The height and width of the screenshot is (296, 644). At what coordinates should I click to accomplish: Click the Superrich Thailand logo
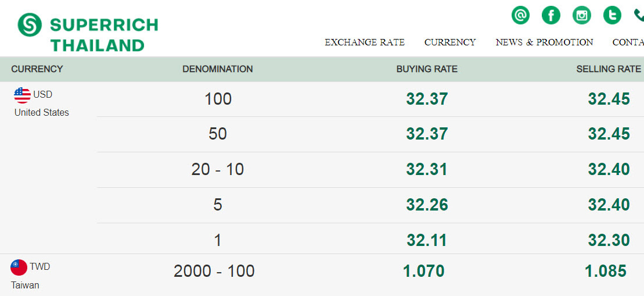pos(88,33)
